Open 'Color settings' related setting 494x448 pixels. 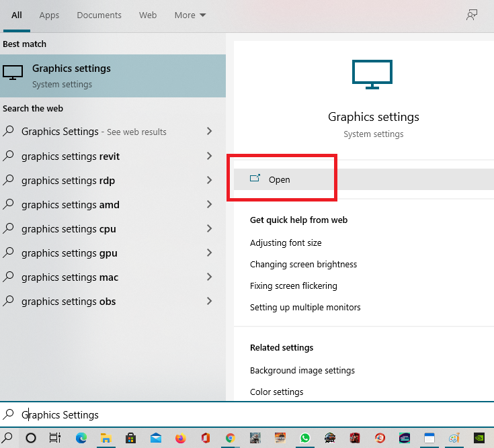tap(277, 392)
